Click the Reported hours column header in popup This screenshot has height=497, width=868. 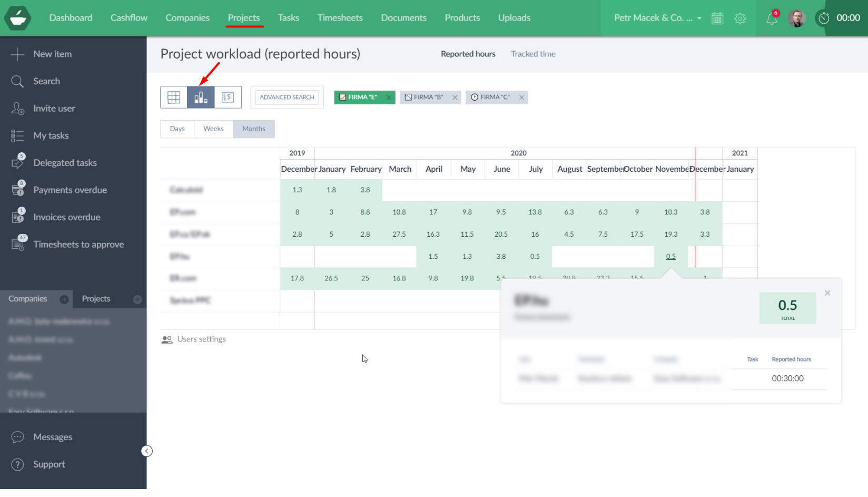pyautogui.click(x=792, y=359)
